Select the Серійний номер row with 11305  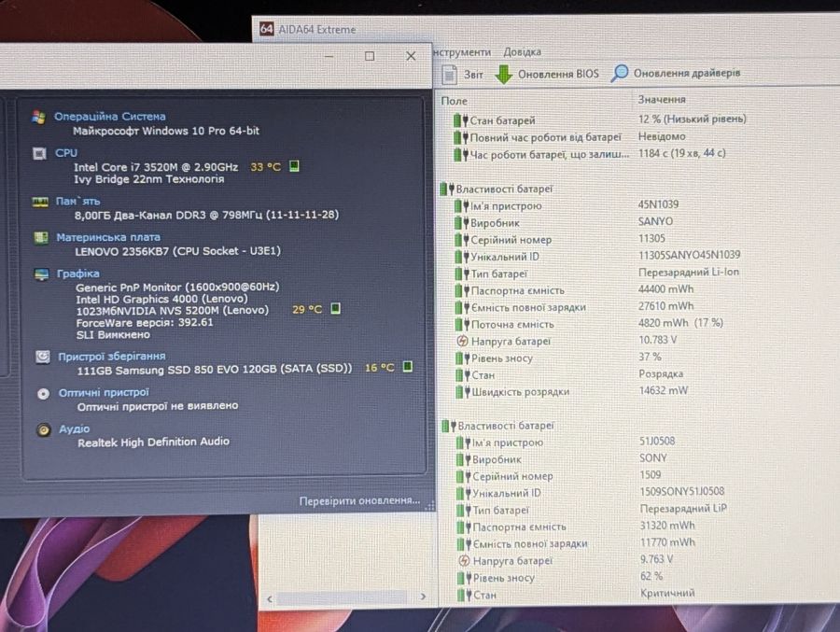tap(560, 239)
